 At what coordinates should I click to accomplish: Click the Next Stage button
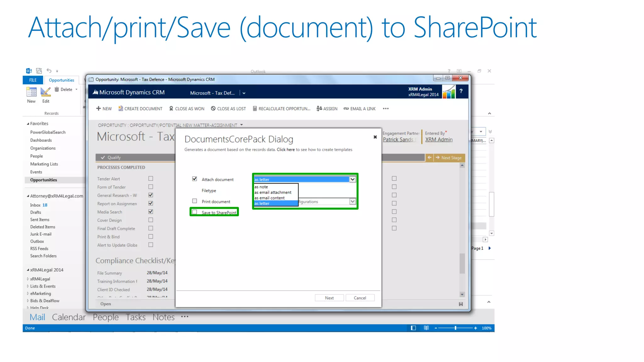pos(449,158)
